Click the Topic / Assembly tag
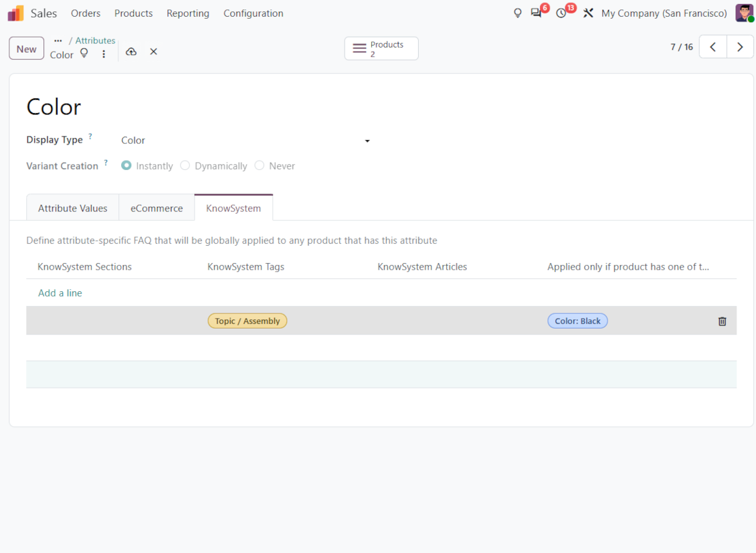The height and width of the screenshot is (553, 756). click(248, 321)
